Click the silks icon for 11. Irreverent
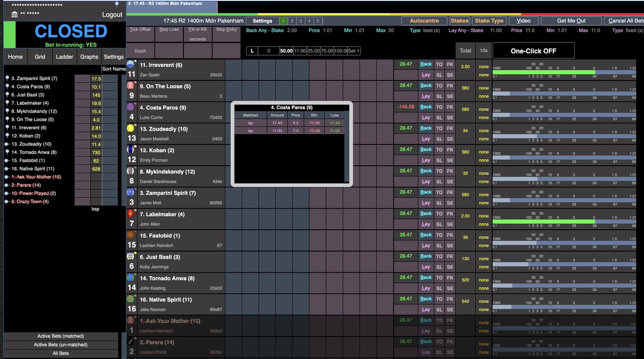Screen dimensions: 644x359 click(x=130, y=64)
